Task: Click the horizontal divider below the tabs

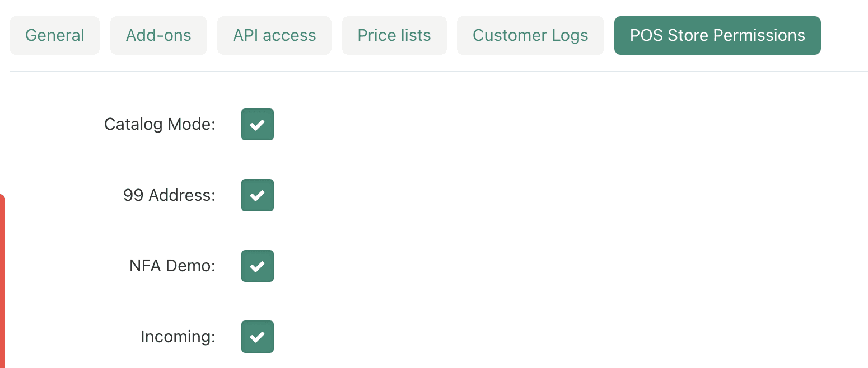Action: 438,72
